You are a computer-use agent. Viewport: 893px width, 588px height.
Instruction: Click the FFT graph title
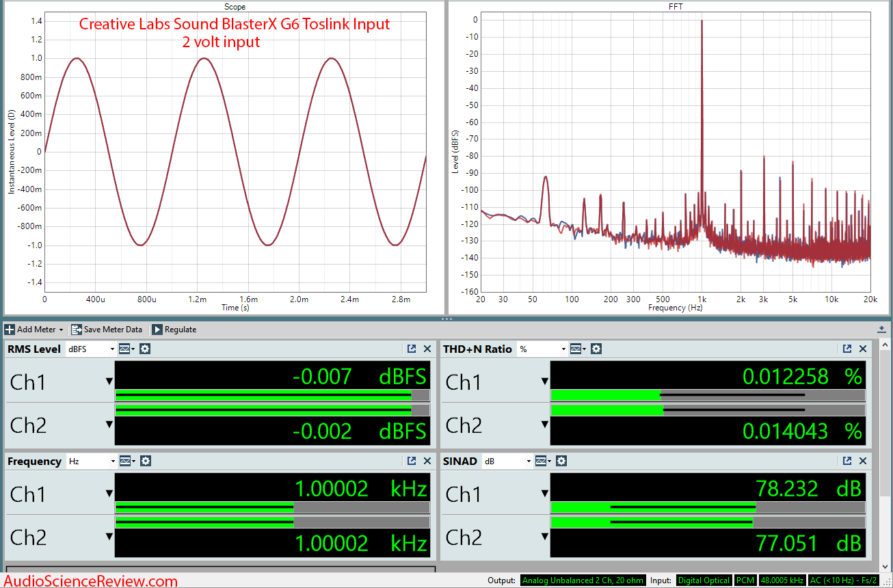click(x=676, y=7)
